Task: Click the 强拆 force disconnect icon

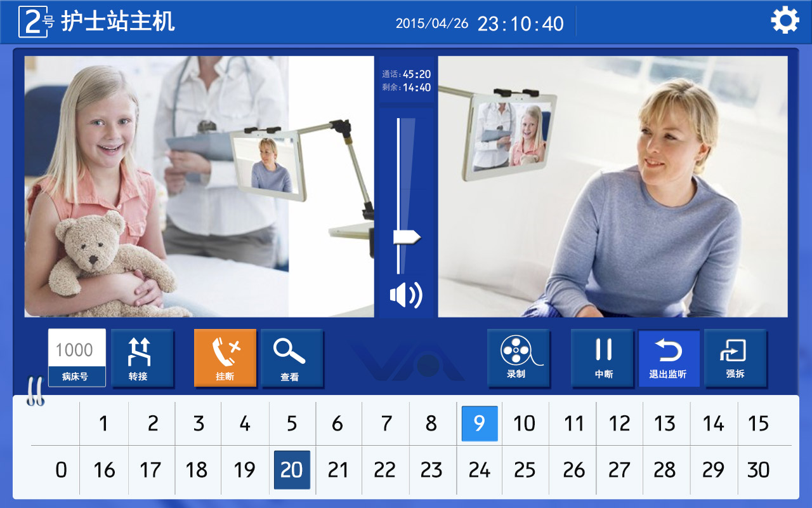Action: [x=735, y=358]
